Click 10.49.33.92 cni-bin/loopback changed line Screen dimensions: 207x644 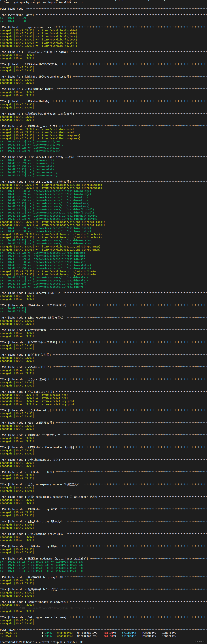click(51, 234)
